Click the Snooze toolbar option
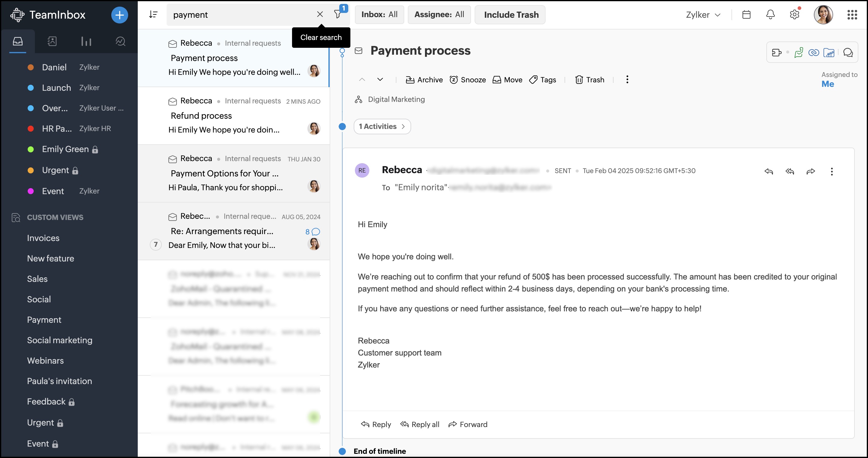This screenshot has width=868, height=458. [468, 80]
